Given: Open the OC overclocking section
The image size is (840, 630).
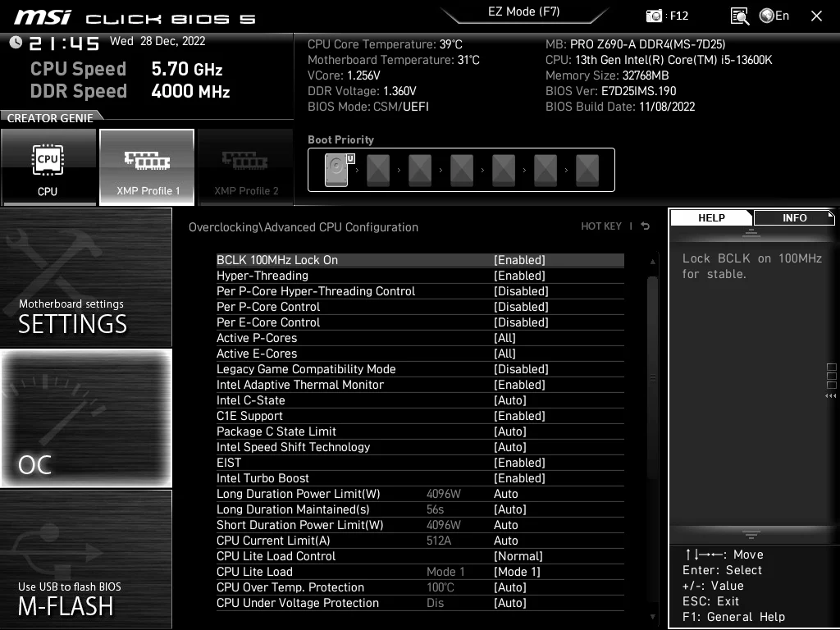Looking at the screenshot, I should pos(85,418).
